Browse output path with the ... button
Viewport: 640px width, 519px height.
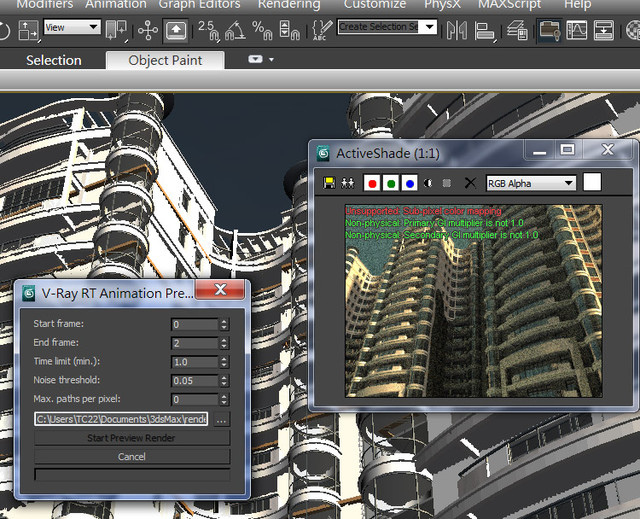[221, 419]
